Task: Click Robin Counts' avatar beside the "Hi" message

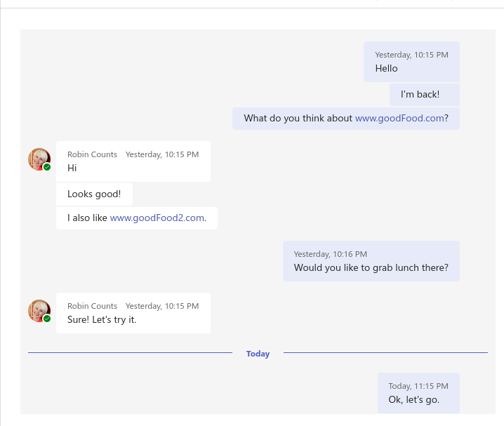Action: [x=39, y=159]
